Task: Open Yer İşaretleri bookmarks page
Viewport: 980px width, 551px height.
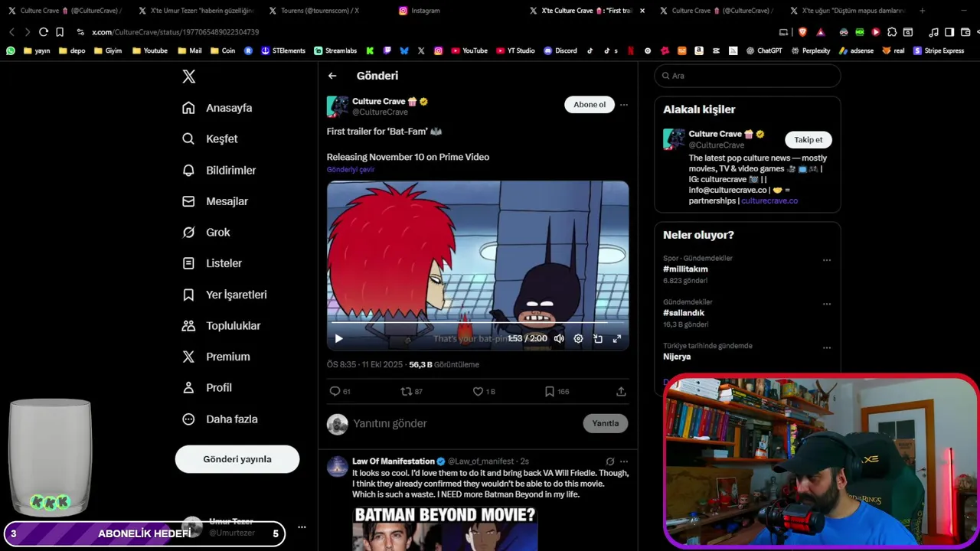Action: pyautogui.click(x=224, y=295)
